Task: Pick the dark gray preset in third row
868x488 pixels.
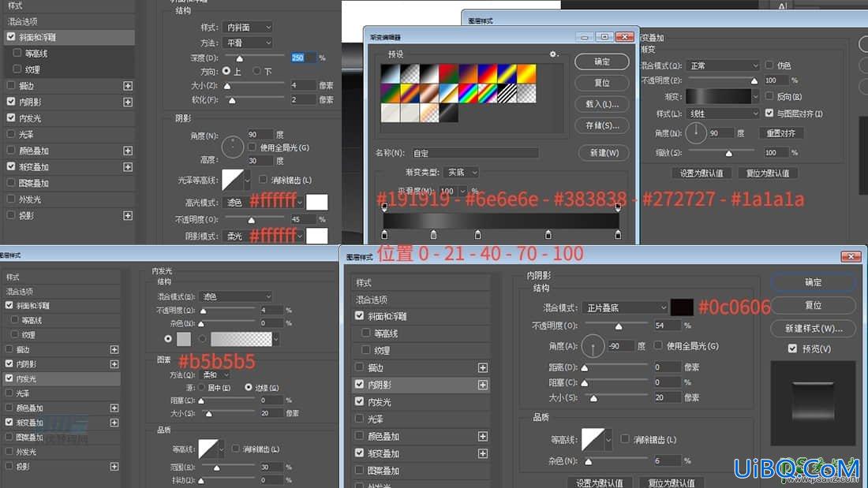Action: pyautogui.click(x=448, y=113)
